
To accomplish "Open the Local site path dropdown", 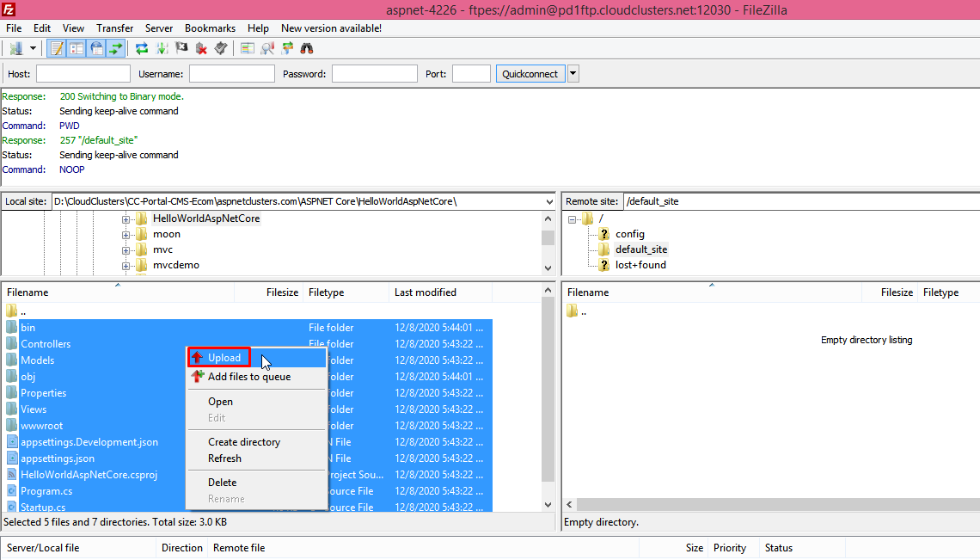I will point(549,201).
